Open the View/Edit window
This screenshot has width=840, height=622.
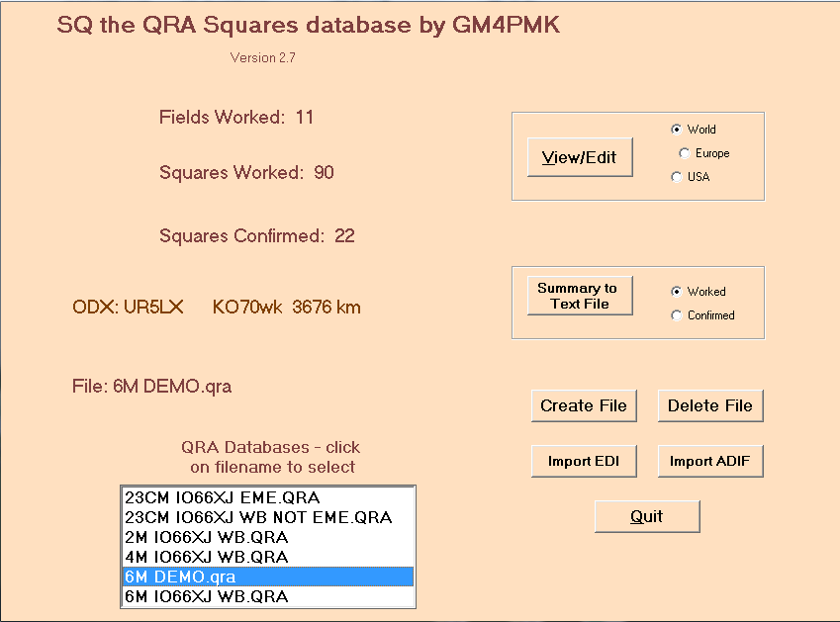[579, 157]
